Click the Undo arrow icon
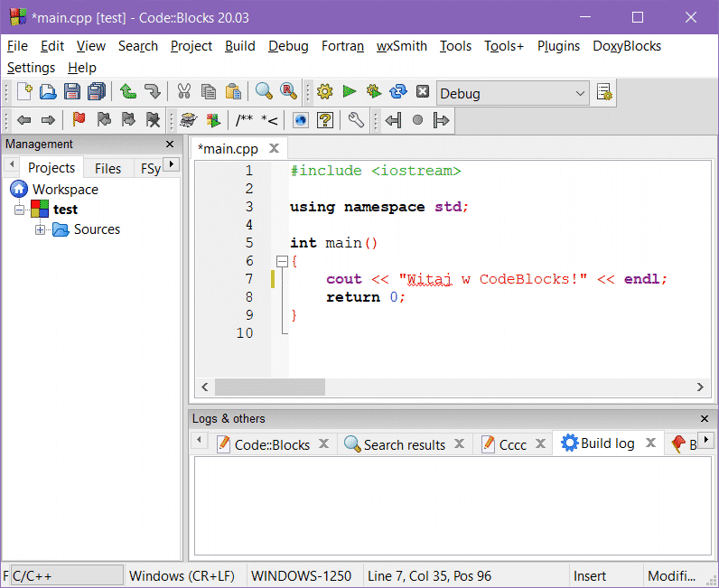Viewport: 719px width, 588px height. tap(128, 91)
